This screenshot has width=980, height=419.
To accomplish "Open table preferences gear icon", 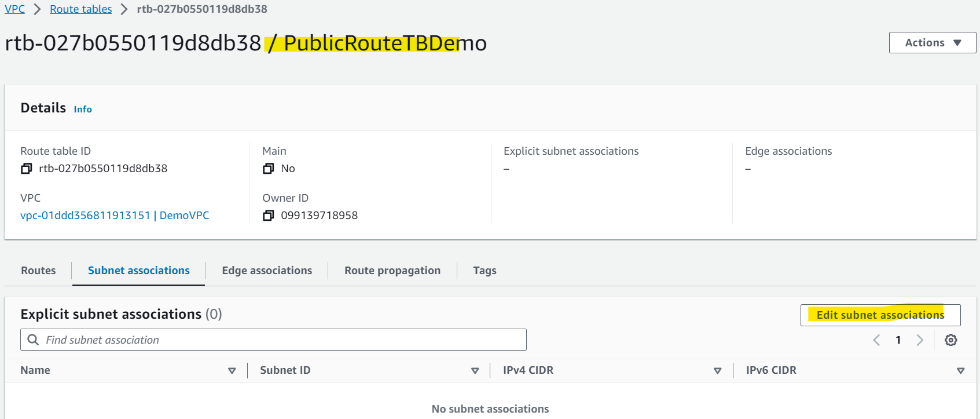I will [950, 340].
